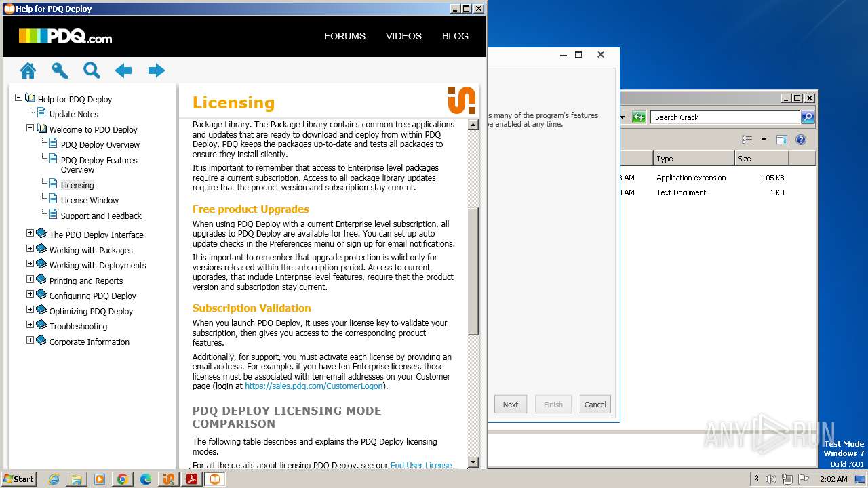
Task: Click the book icon for The PDQ Deploy Interface
Action: click(41, 233)
